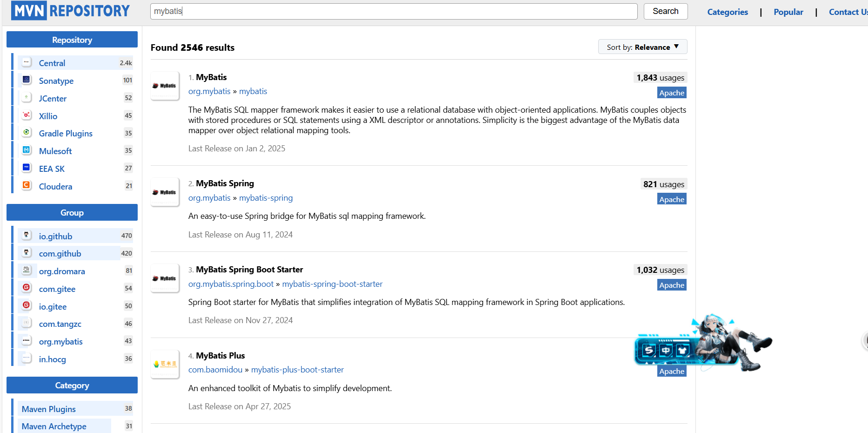The height and width of the screenshot is (433, 868).
Task: Select the Group section header
Action: (x=72, y=212)
